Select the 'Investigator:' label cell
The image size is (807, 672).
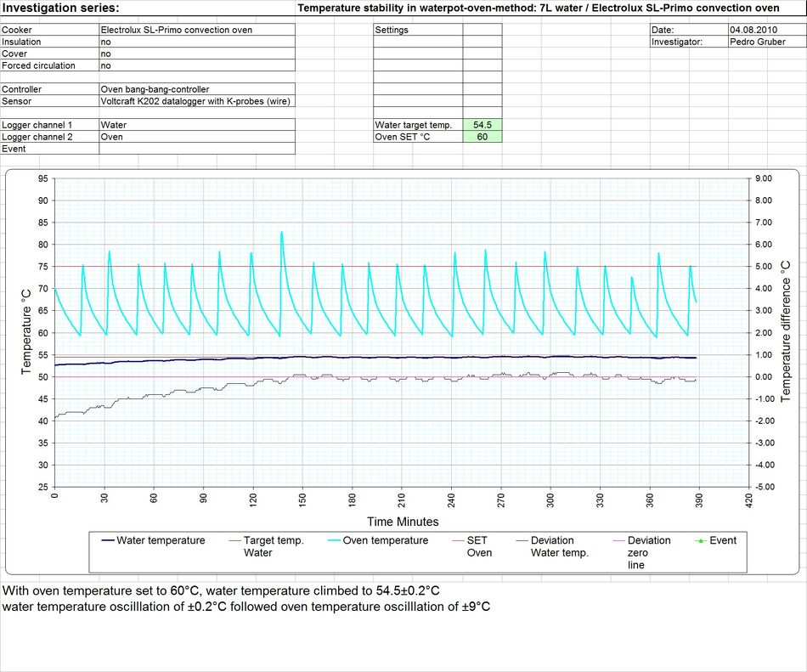point(689,42)
